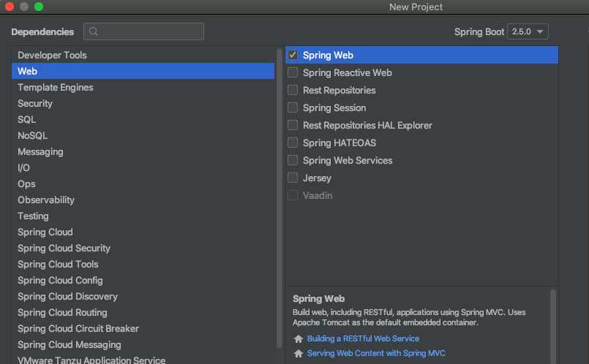This screenshot has width=589, height=364.
Task: Open the NoSQL category
Action: [143, 135]
